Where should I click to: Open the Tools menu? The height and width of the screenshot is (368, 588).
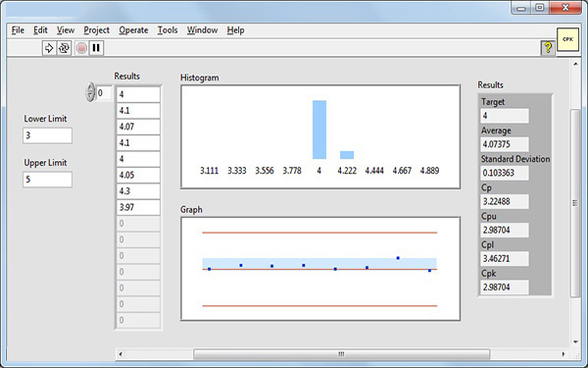(168, 30)
